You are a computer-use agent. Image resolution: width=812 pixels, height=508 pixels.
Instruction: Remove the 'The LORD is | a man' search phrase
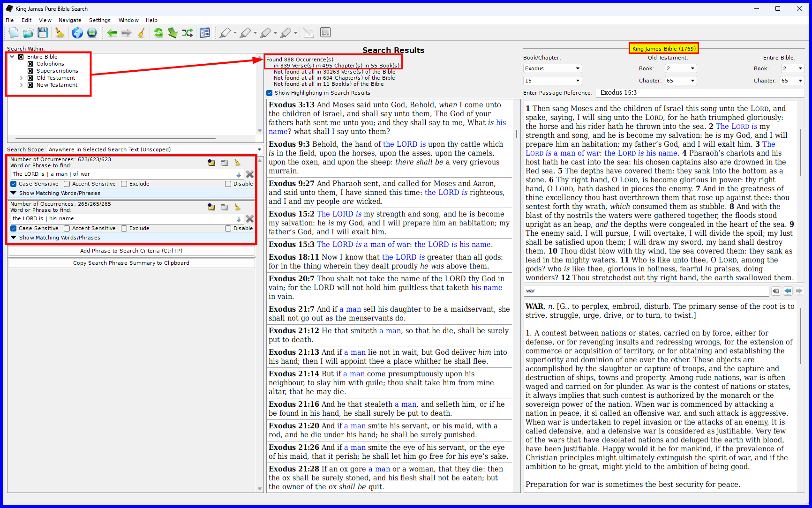point(250,174)
